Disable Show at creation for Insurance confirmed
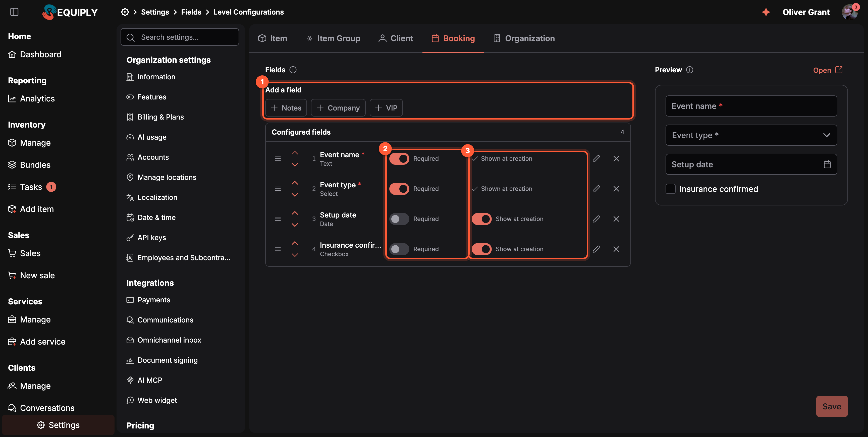The image size is (868, 437). point(481,249)
